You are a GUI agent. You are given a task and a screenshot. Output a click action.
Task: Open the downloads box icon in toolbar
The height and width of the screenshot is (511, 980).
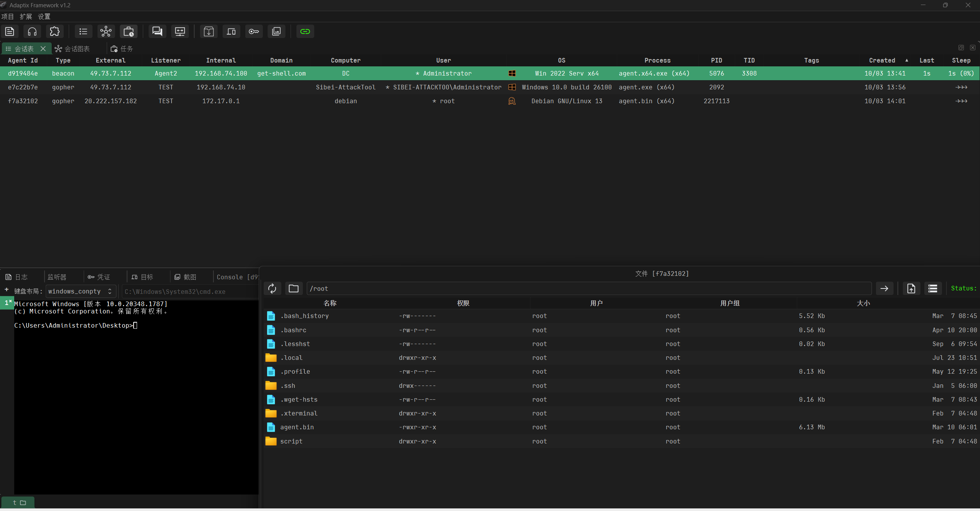coord(209,31)
